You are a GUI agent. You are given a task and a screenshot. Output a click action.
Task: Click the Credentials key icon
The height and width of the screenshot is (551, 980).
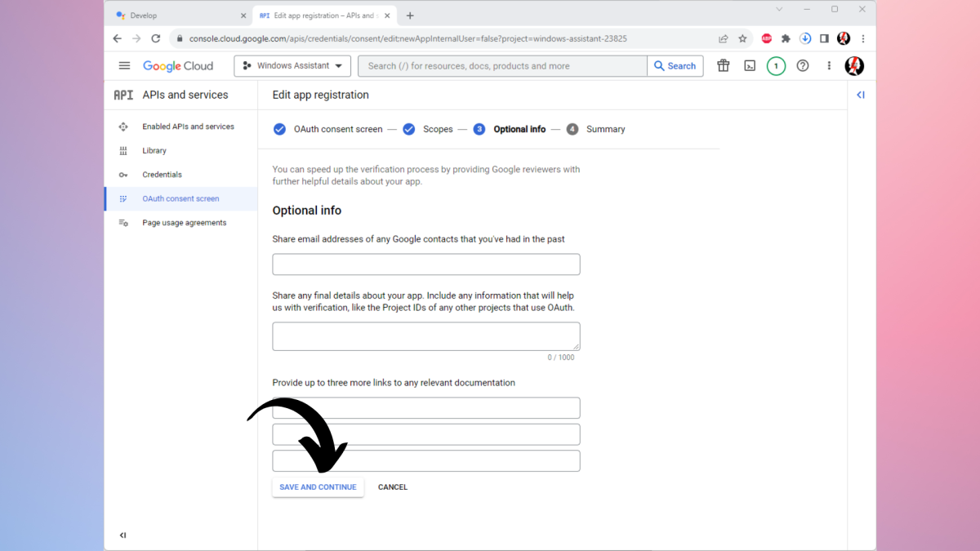[x=123, y=175]
